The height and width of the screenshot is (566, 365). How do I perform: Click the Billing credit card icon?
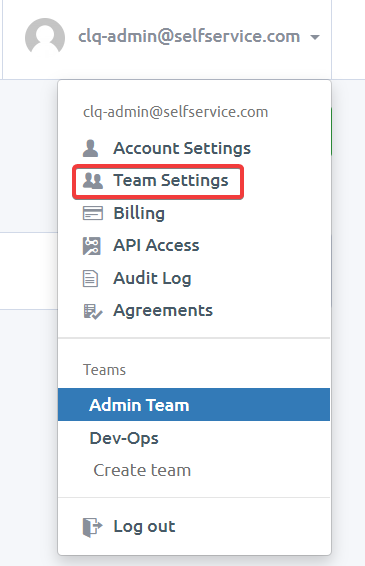click(93, 213)
